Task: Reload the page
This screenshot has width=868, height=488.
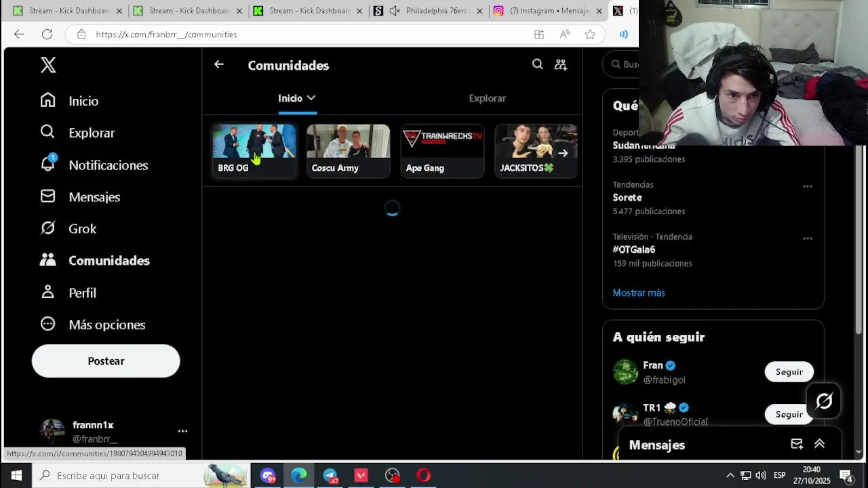Action: click(47, 34)
